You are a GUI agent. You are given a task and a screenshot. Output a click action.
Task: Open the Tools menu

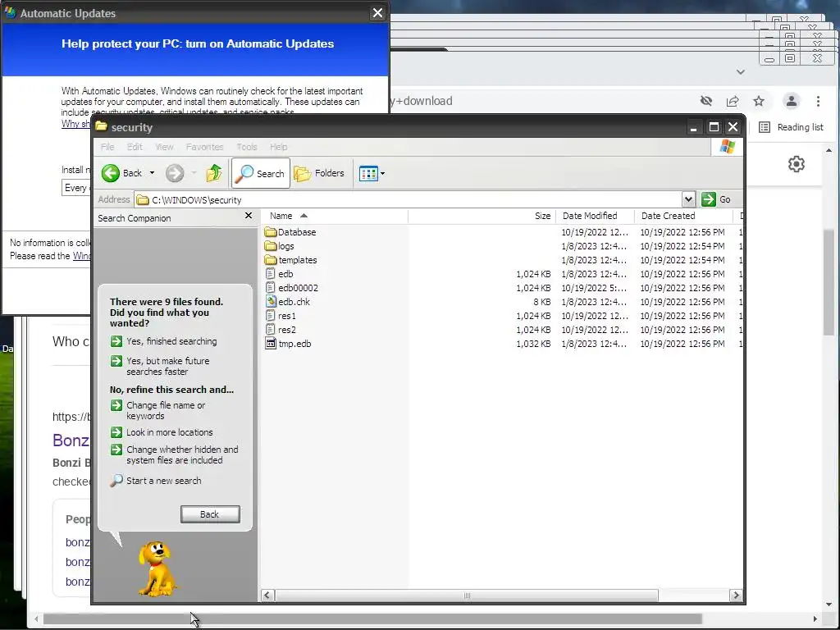point(246,147)
